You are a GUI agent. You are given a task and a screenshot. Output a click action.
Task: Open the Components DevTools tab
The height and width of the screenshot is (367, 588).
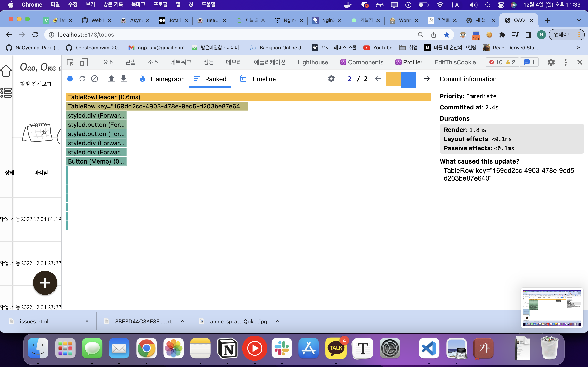pyautogui.click(x=362, y=62)
